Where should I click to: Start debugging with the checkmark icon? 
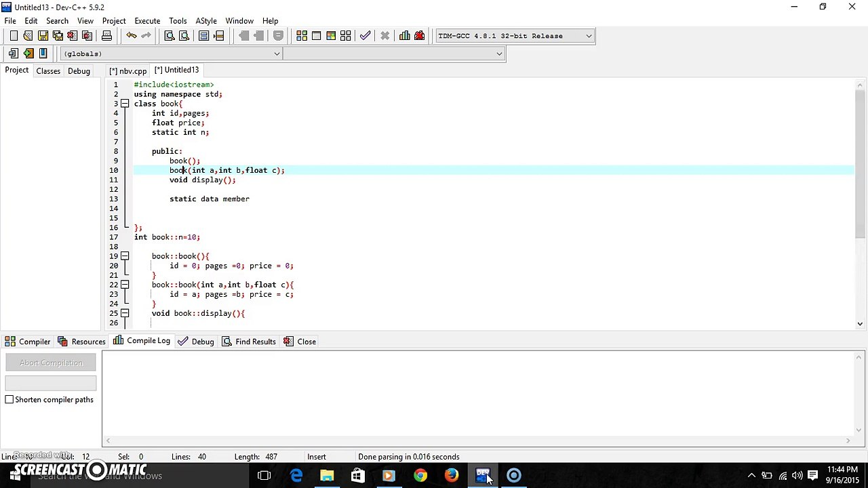tap(366, 35)
